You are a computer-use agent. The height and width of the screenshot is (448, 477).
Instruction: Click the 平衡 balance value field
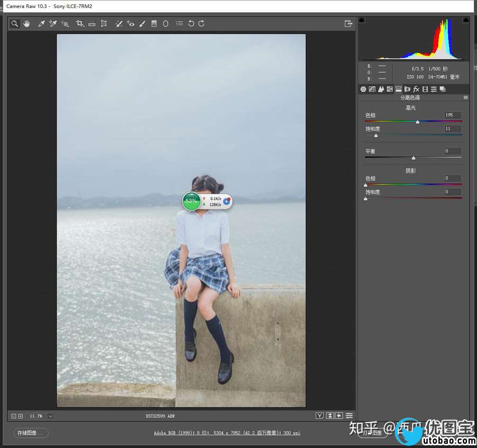453,151
